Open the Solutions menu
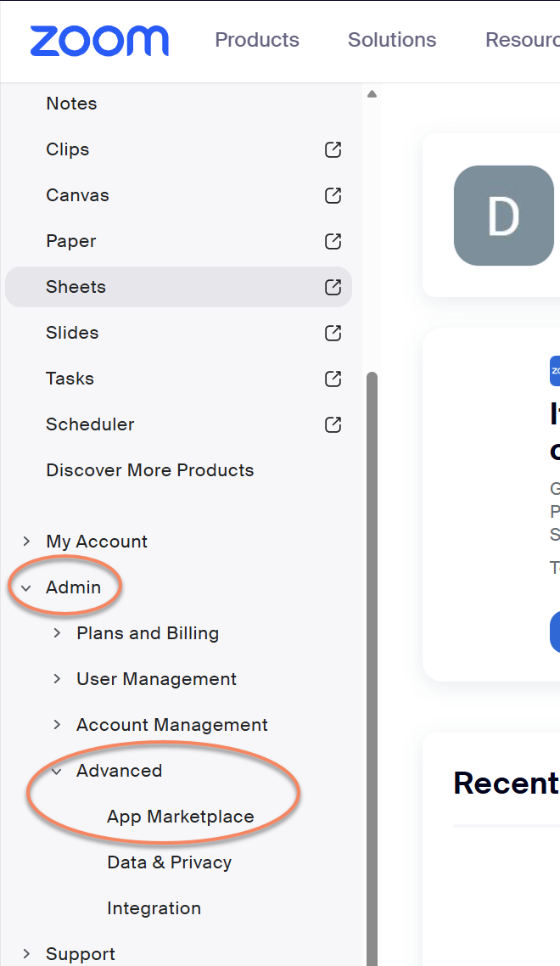The height and width of the screenshot is (966, 560). pyautogui.click(x=392, y=39)
